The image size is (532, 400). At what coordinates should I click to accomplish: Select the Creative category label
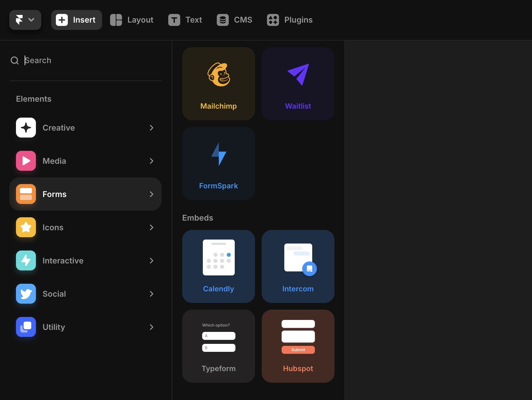[x=59, y=128]
